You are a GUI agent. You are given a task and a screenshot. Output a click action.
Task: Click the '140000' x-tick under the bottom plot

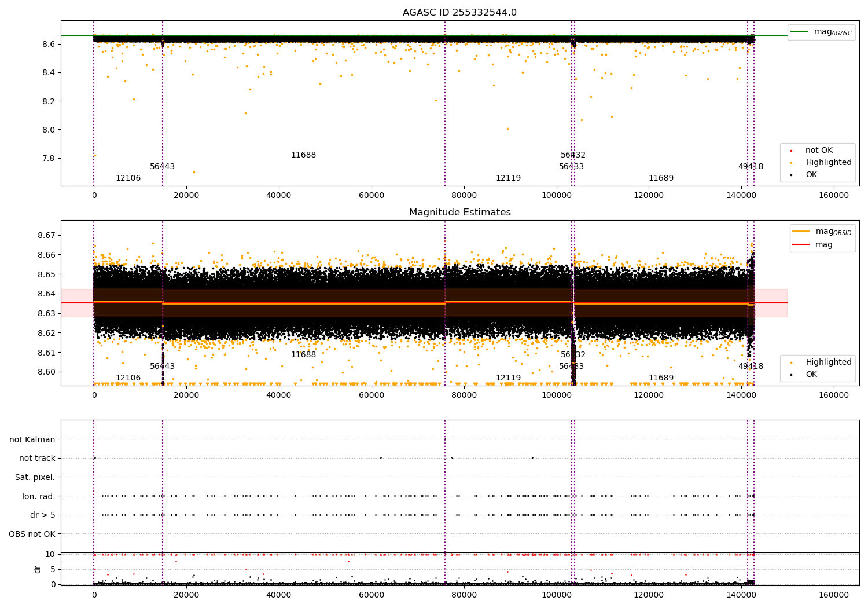tap(741, 595)
